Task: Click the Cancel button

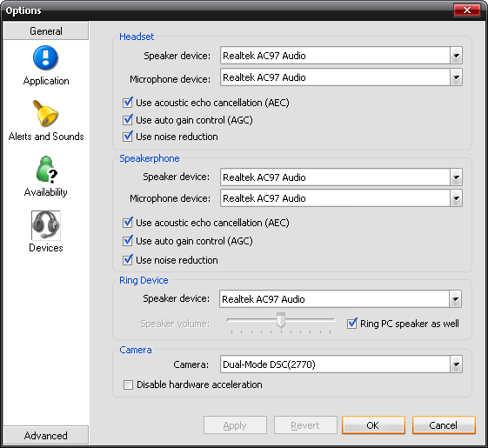Action: tap(444, 425)
